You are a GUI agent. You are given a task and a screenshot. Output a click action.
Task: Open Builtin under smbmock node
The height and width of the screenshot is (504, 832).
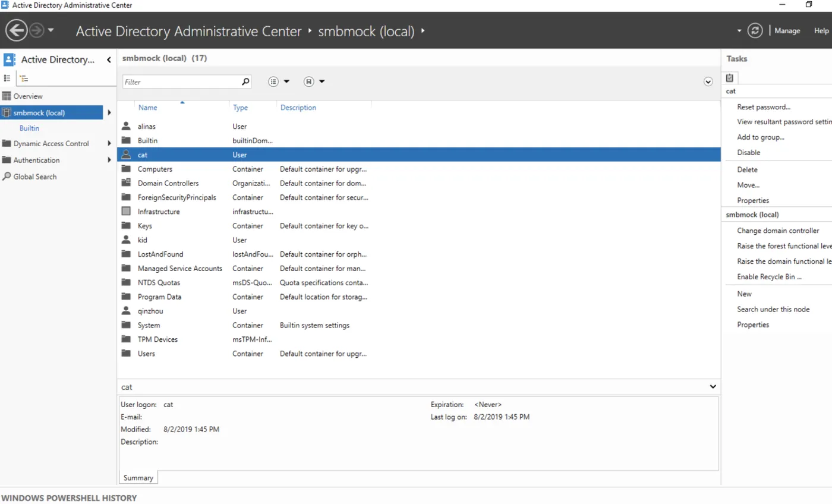point(29,128)
